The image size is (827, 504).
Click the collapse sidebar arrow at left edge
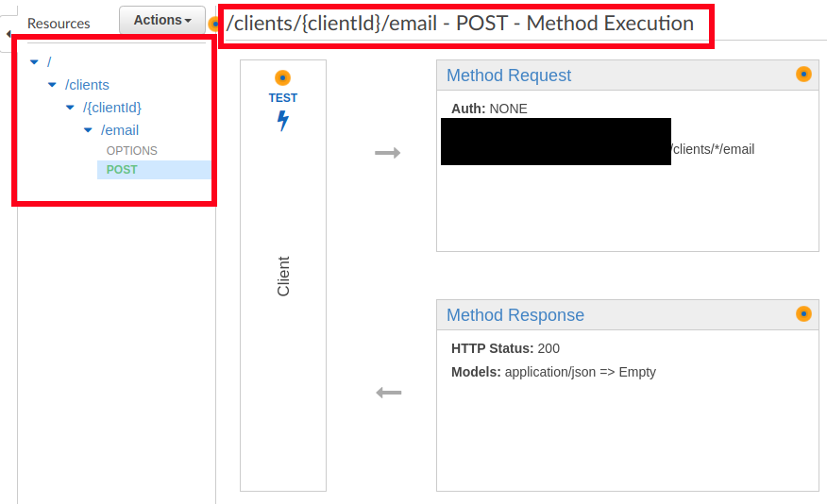click(8, 34)
